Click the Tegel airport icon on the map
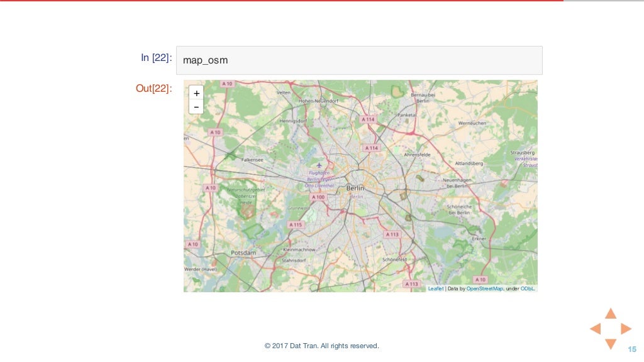 (x=319, y=165)
